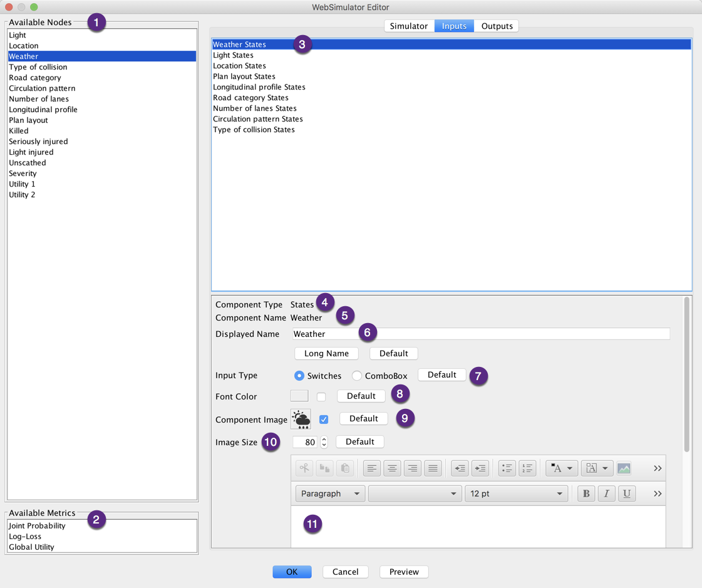The height and width of the screenshot is (588, 702).
Task: Click the Long Name button
Action: (x=326, y=353)
